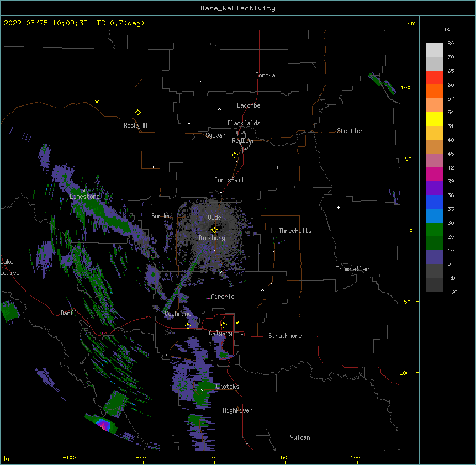The image size is (476, 465).
Task: Click the Ponoka city label
Action: tap(265, 75)
